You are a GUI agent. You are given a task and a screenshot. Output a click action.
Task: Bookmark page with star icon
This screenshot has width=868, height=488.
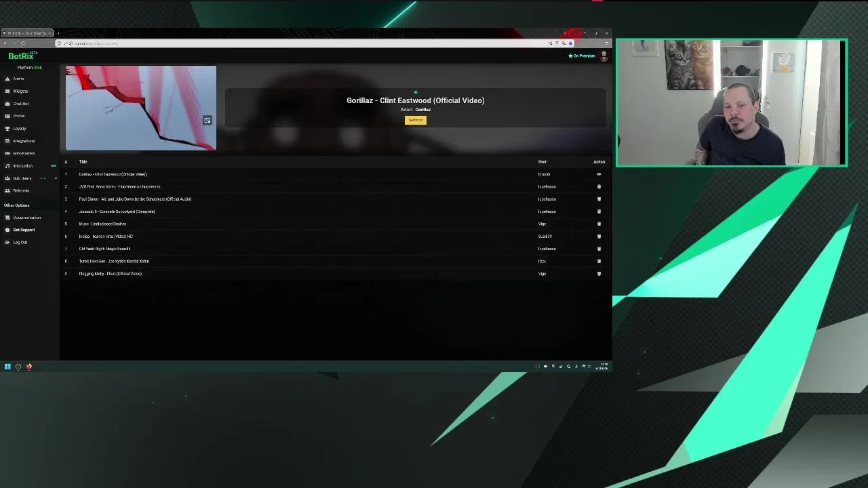(x=570, y=43)
